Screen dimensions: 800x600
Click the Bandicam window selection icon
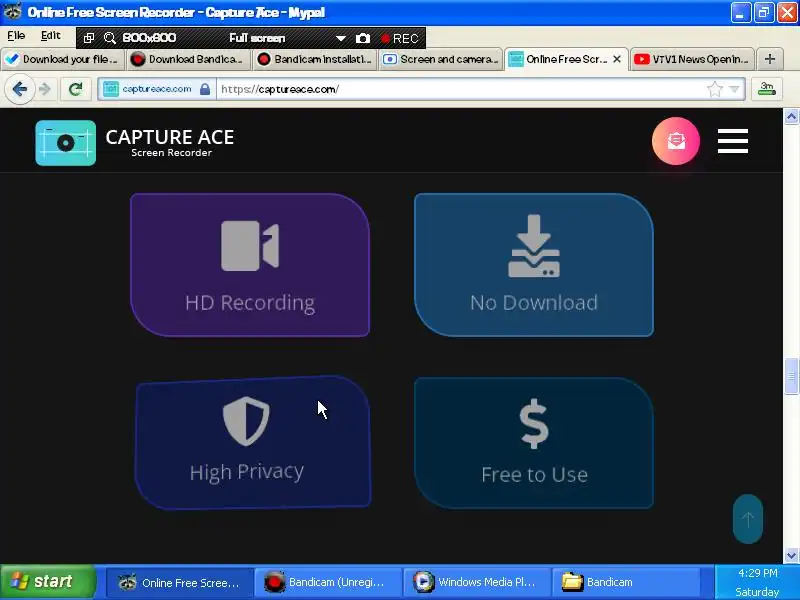coord(89,38)
